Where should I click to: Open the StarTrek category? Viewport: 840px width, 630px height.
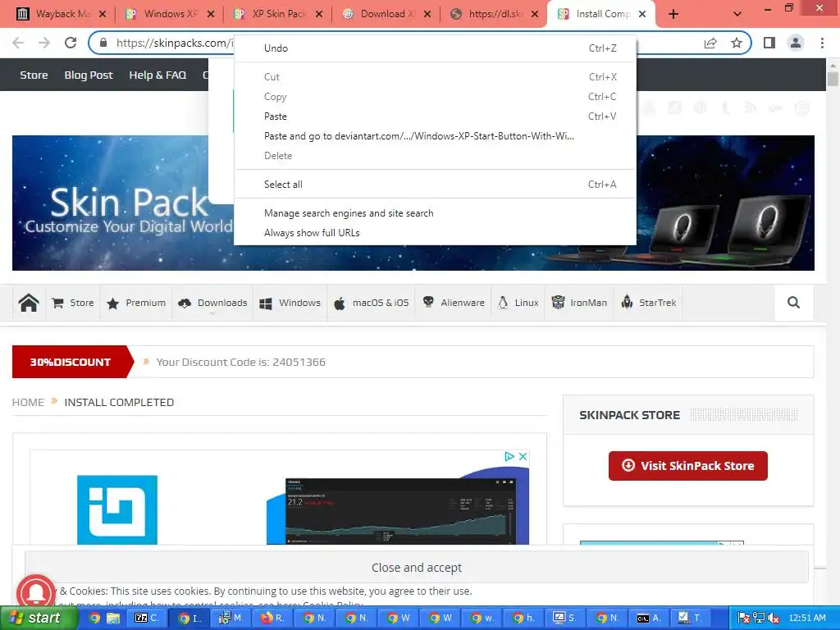pos(649,303)
